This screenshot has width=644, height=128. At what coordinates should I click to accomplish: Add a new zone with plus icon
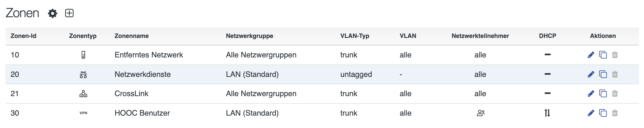[69, 13]
